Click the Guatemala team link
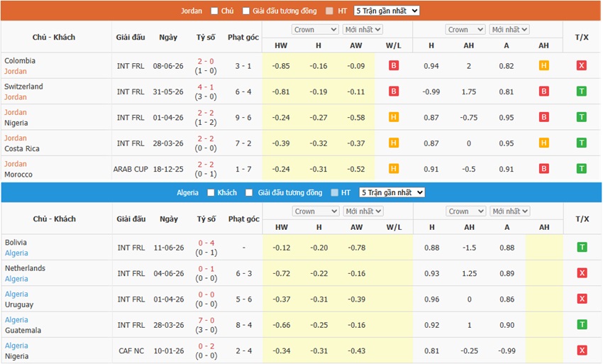The height and width of the screenshot is (364, 603). tap(23, 331)
